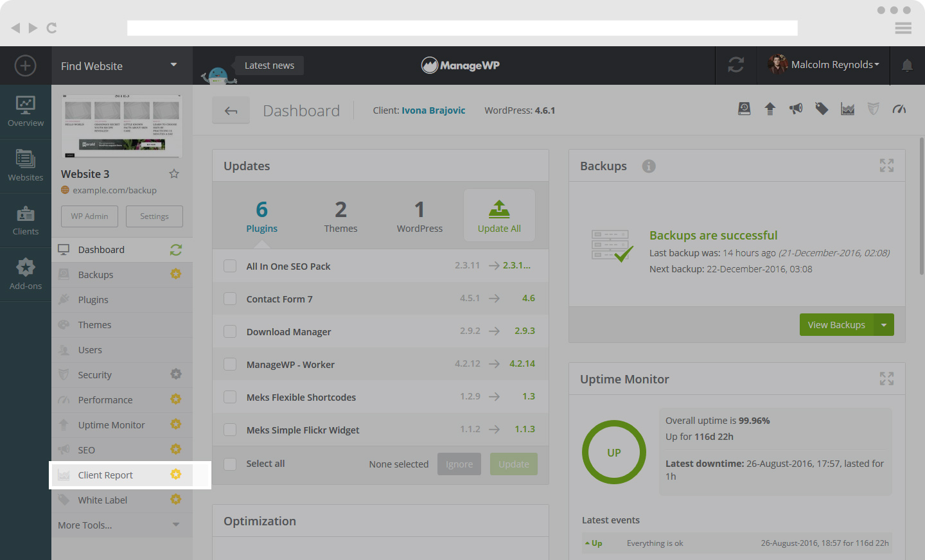This screenshot has width=925, height=560.
Task: Open the View Backups dropdown arrow
Action: [884, 325]
